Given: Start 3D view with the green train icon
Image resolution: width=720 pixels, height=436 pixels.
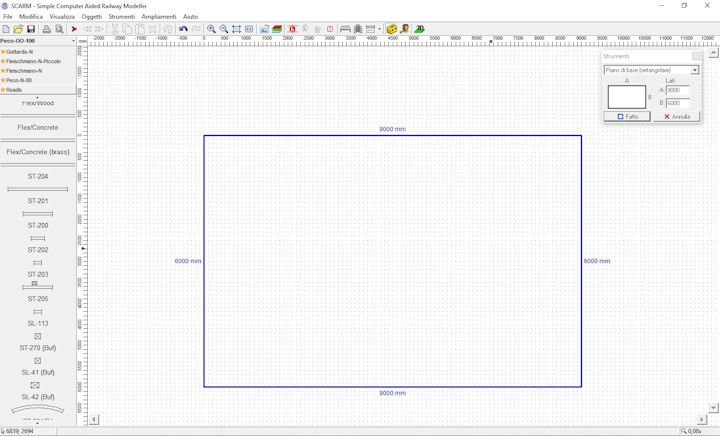Looking at the screenshot, I should coord(419,29).
